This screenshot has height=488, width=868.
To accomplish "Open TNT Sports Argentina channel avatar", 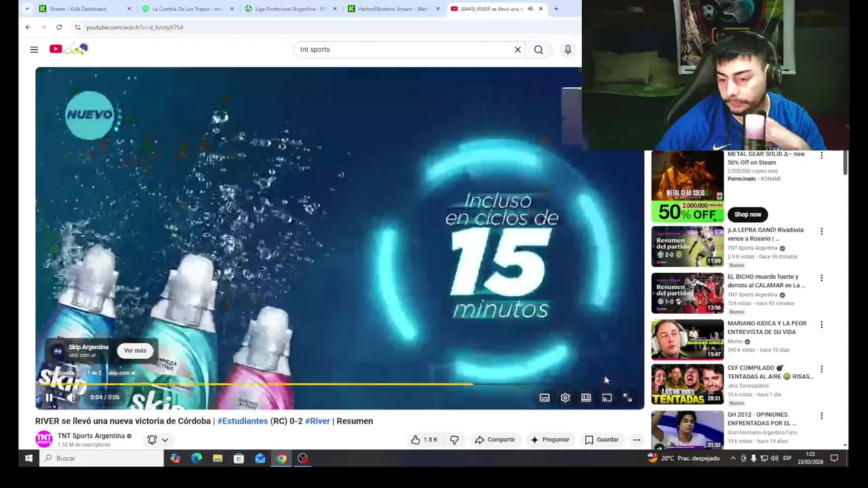I will 44,439.
